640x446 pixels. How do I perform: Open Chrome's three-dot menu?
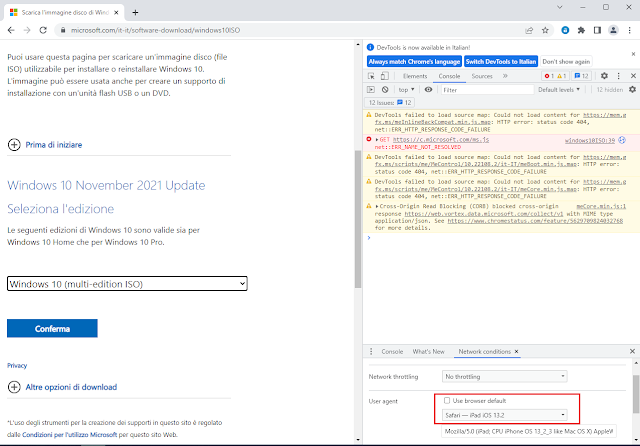click(x=629, y=30)
